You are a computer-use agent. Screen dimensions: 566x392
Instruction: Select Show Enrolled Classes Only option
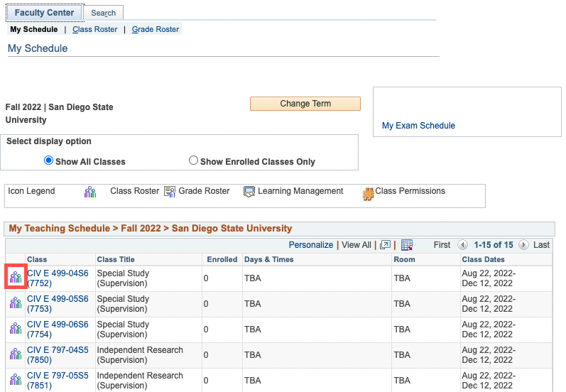193,160
